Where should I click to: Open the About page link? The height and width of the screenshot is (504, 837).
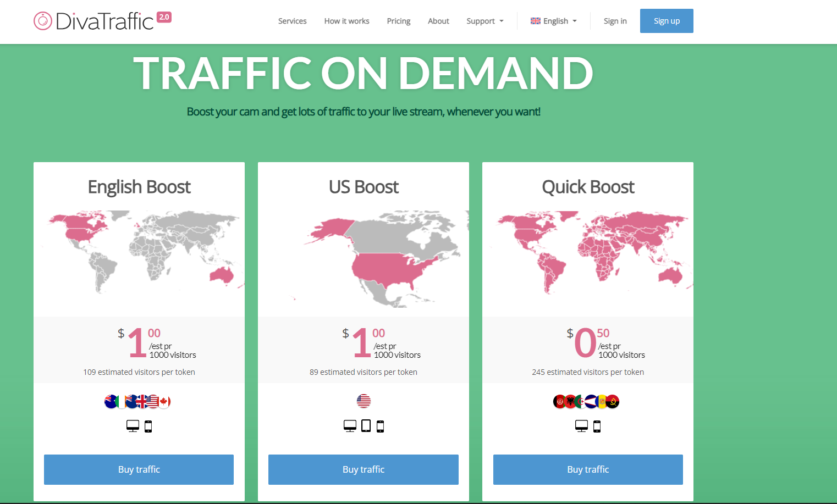pos(438,21)
